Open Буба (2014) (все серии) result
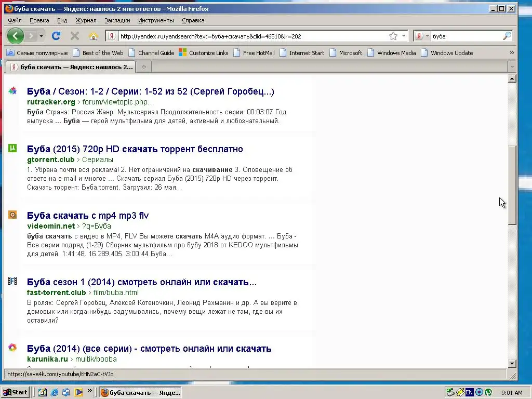 pos(149,349)
